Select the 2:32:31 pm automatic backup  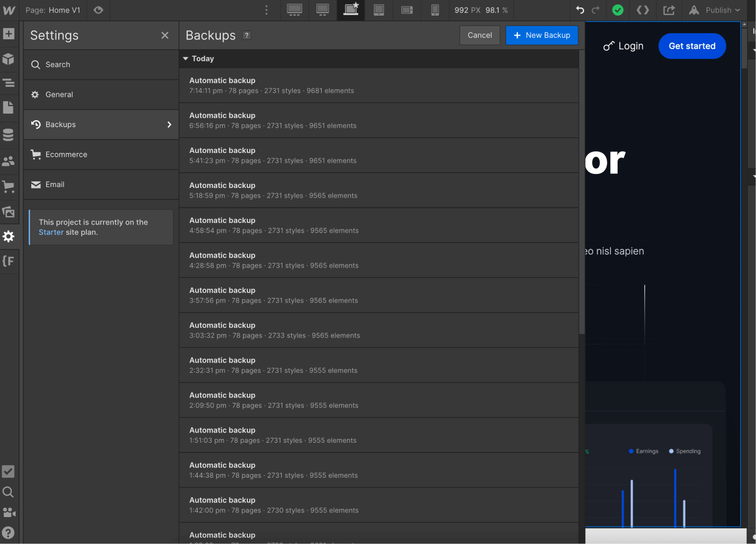point(379,366)
